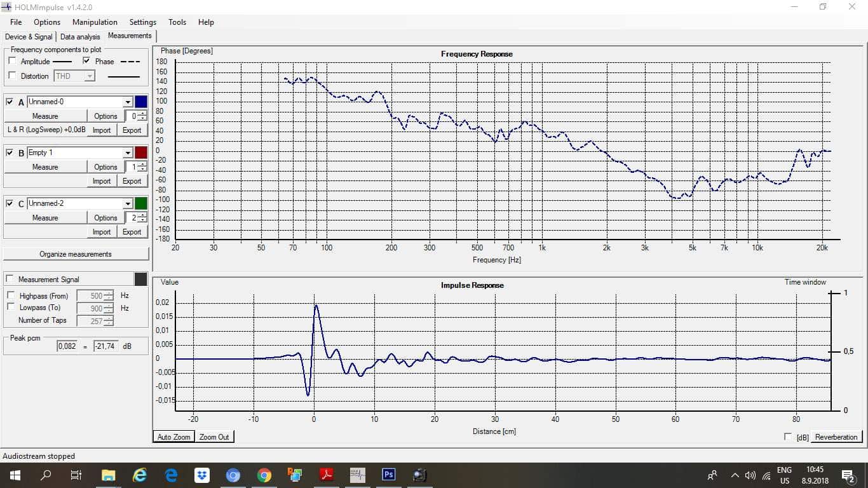This screenshot has width=868, height=488.
Task: Expand the Unnamed-2 measurement dropdown
Action: (x=128, y=203)
